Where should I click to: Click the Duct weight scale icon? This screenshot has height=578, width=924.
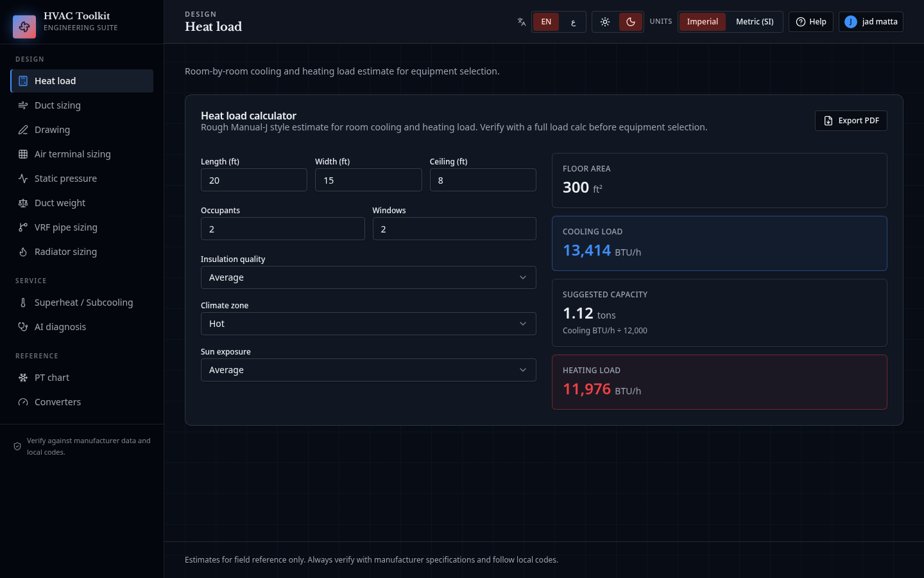coord(23,203)
